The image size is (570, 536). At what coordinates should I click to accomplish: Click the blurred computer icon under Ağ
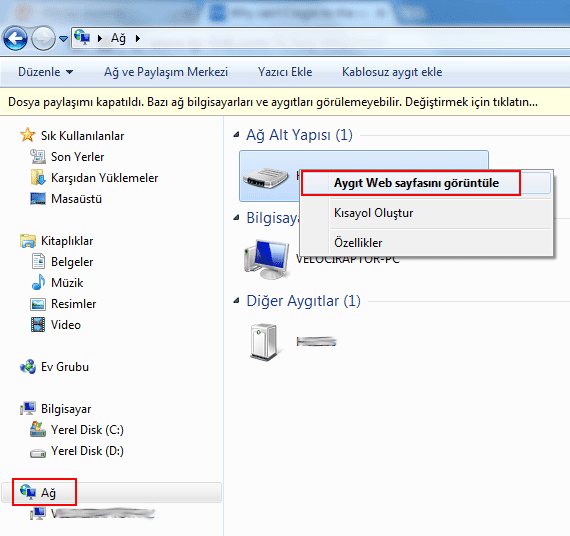(x=38, y=513)
